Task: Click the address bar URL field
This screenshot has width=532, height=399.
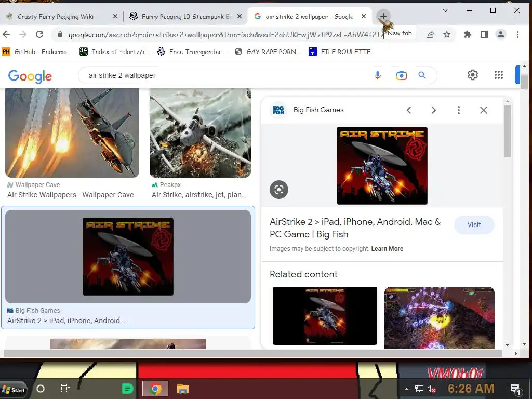Action: (x=224, y=34)
